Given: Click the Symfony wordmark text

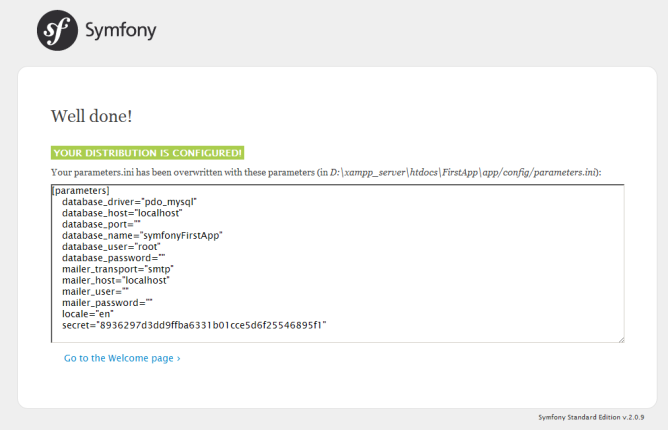Looking at the screenshot, I should coord(121,30).
